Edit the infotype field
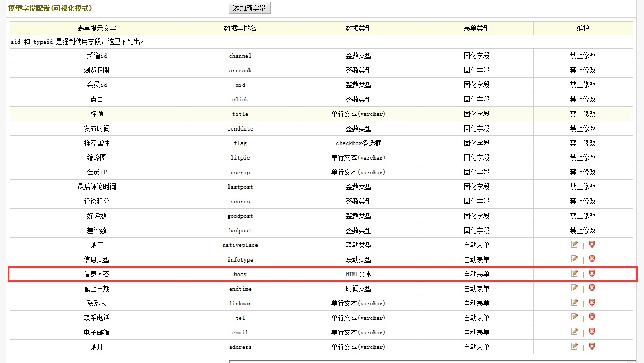Viewport: 644px width, 363px height. 574,259
